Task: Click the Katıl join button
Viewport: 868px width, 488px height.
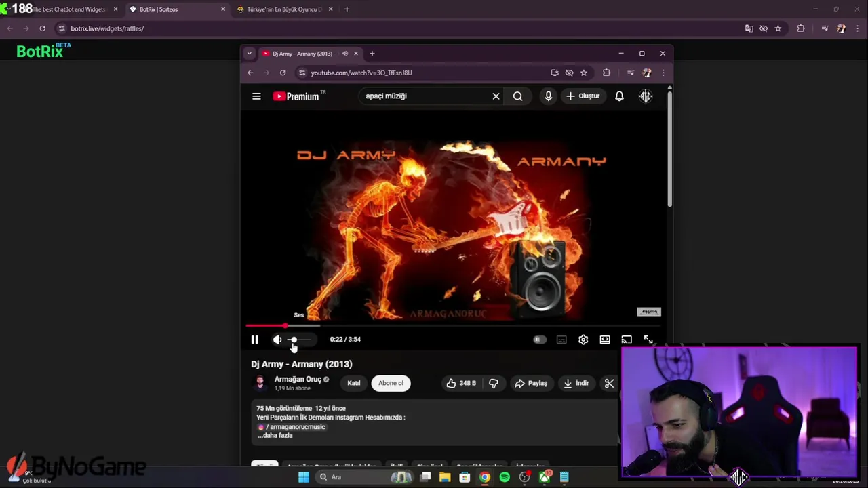Action: (x=354, y=383)
